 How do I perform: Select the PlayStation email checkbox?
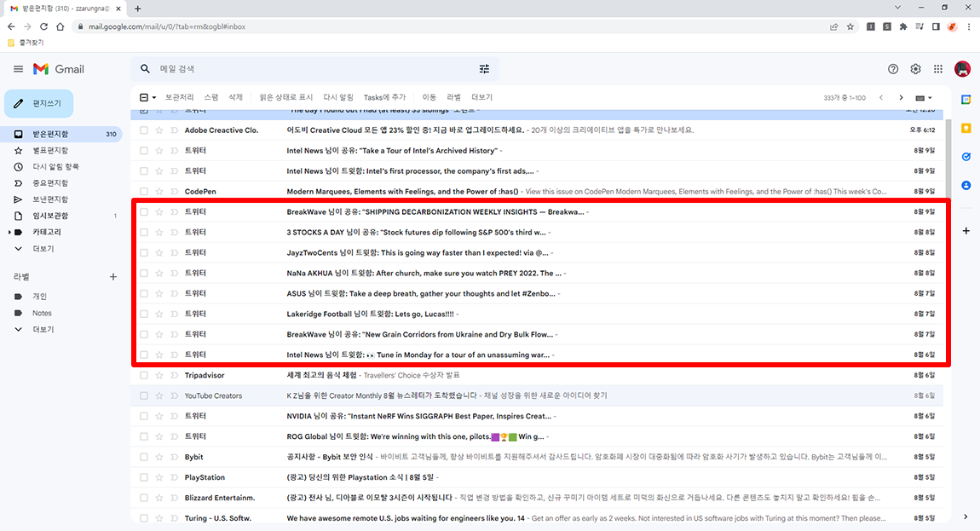tap(144, 477)
